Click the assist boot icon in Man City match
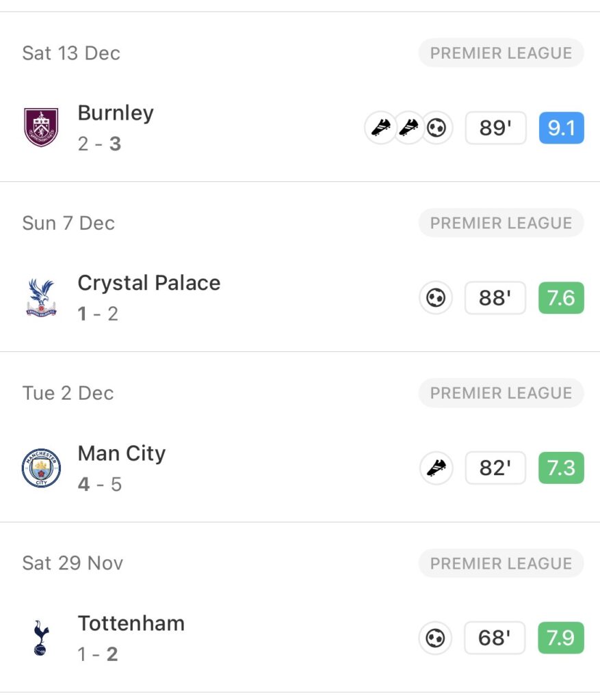This screenshot has height=700, width=600. coord(436,468)
